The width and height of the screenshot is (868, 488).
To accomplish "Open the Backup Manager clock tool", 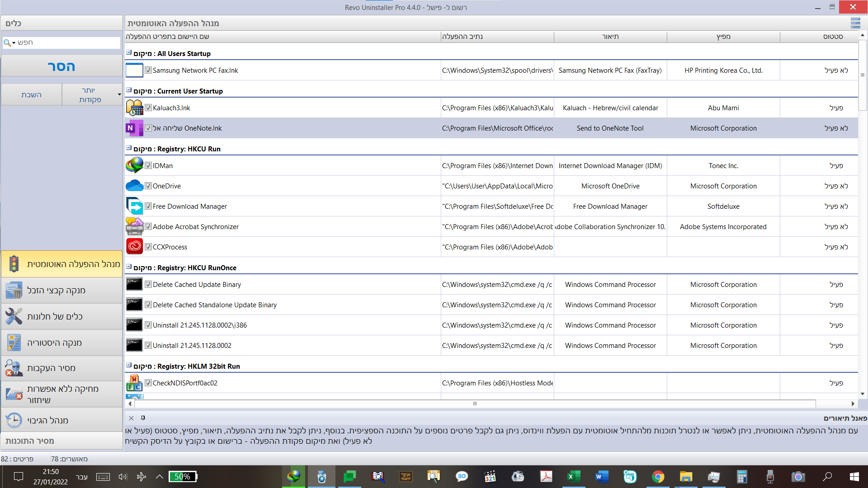I will (62, 420).
